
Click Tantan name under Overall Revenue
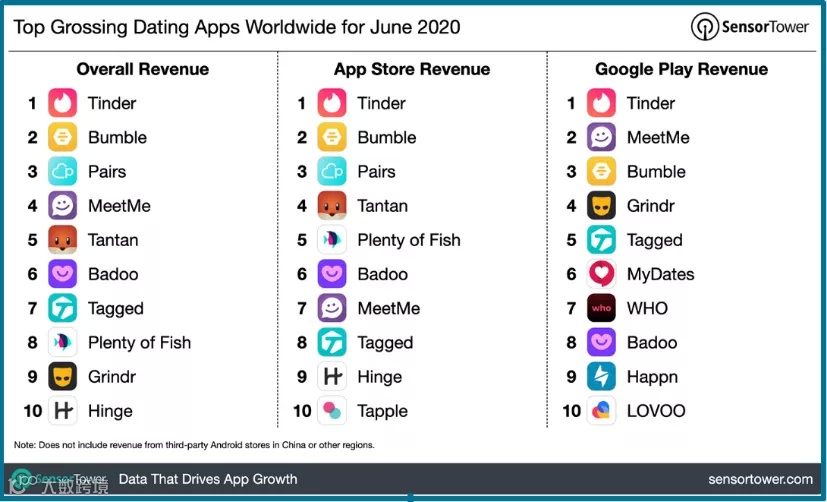click(113, 240)
